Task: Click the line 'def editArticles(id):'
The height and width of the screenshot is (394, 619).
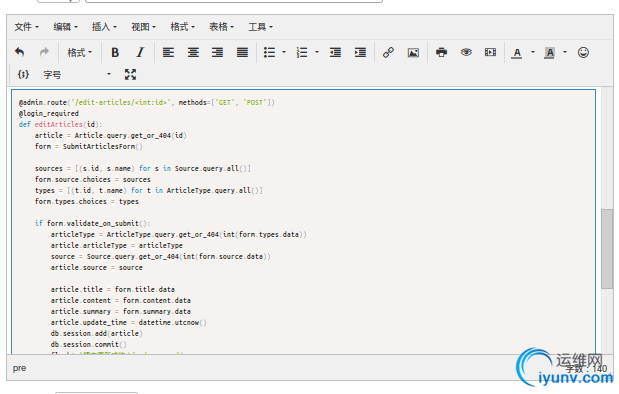Action: click(x=60, y=124)
